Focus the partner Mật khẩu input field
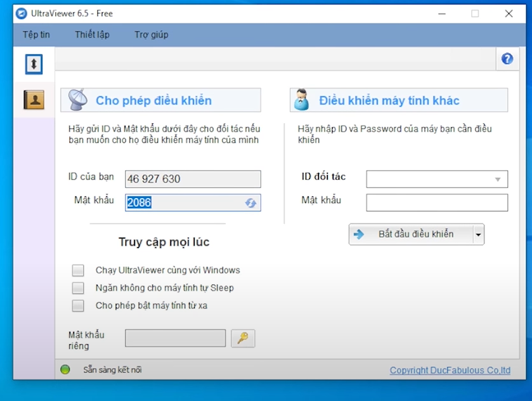The height and width of the screenshot is (401, 532). [437, 202]
